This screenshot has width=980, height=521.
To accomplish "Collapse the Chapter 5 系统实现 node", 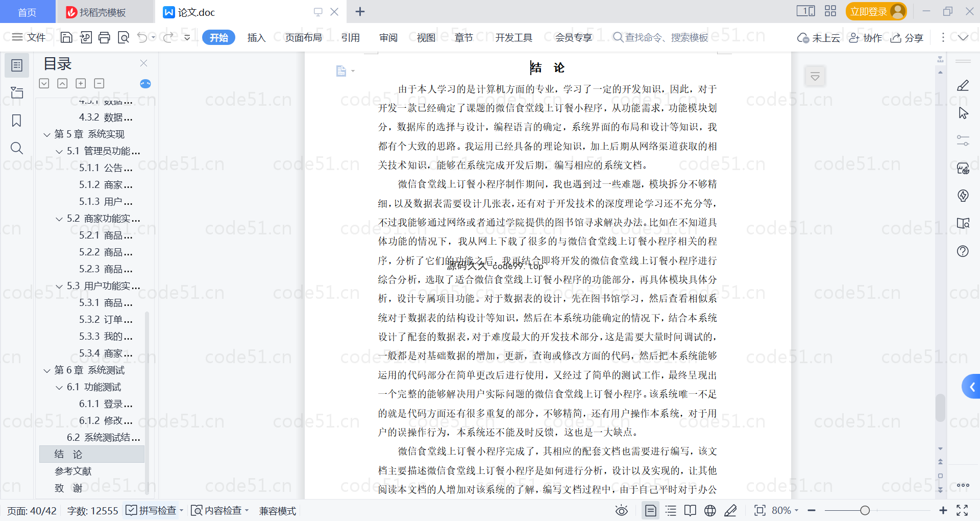I will pyautogui.click(x=47, y=135).
